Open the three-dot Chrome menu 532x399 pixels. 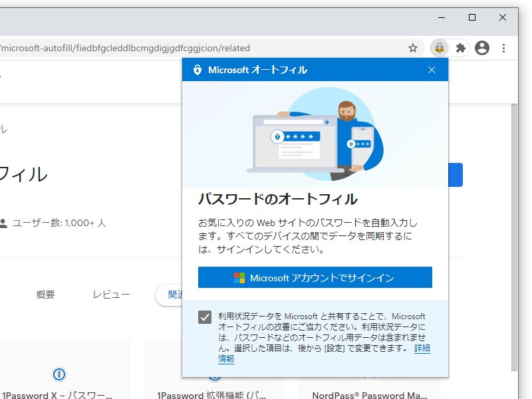pyautogui.click(x=503, y=48)
